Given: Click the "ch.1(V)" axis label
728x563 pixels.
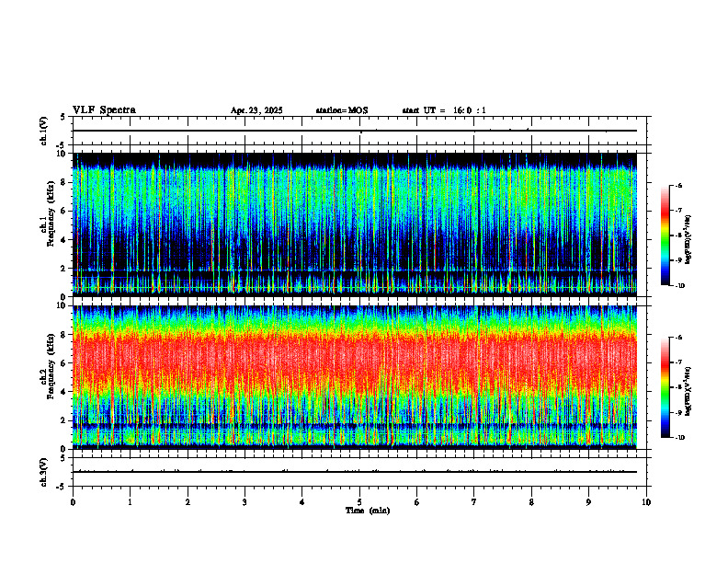Looking at the screenshot, I should (x=43, y=131).
